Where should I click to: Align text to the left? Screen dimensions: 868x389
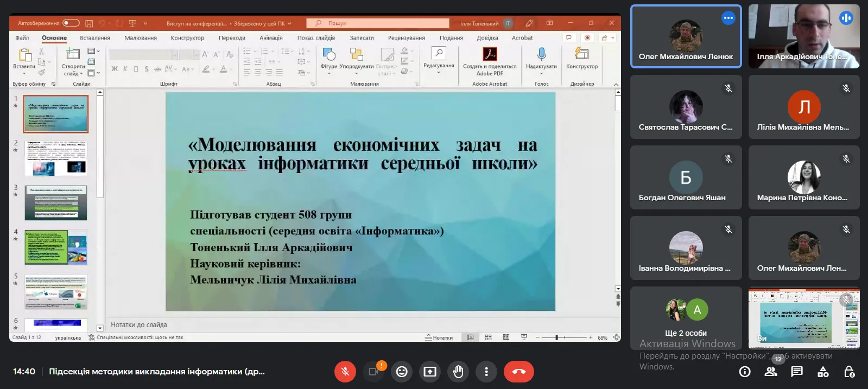247,72
